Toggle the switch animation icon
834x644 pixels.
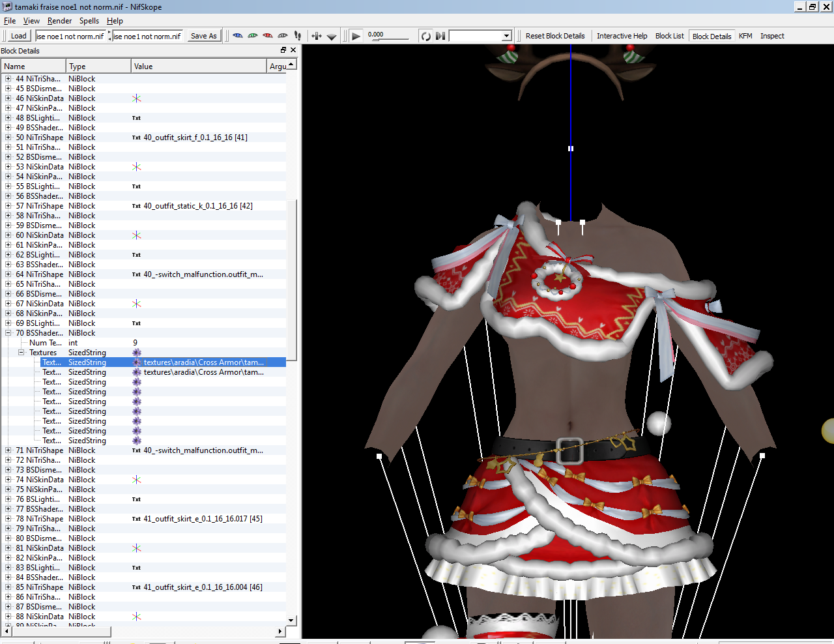point(441,36)
